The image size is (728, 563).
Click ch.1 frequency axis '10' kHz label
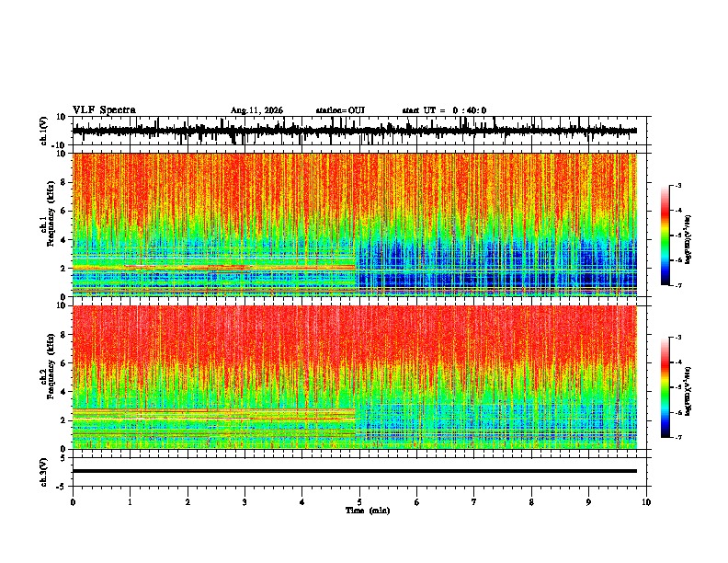(x=62, y=154)
